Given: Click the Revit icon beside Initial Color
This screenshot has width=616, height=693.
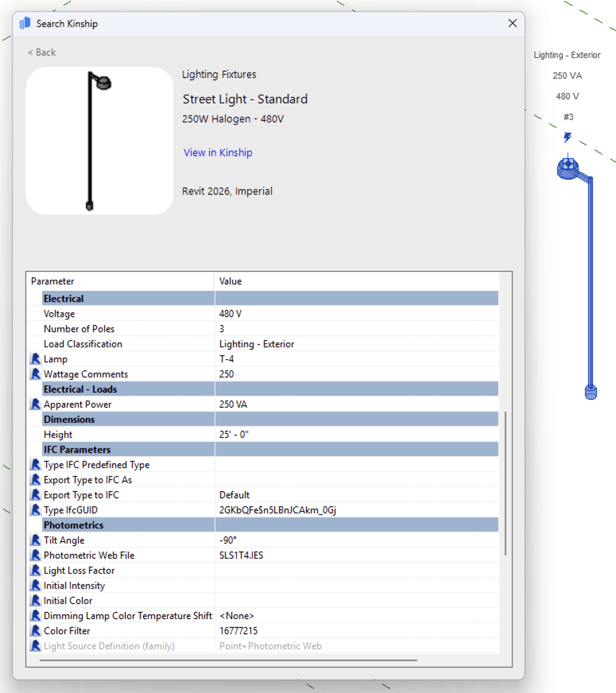Looking at the screenshot, I should (x=36, y=600).
